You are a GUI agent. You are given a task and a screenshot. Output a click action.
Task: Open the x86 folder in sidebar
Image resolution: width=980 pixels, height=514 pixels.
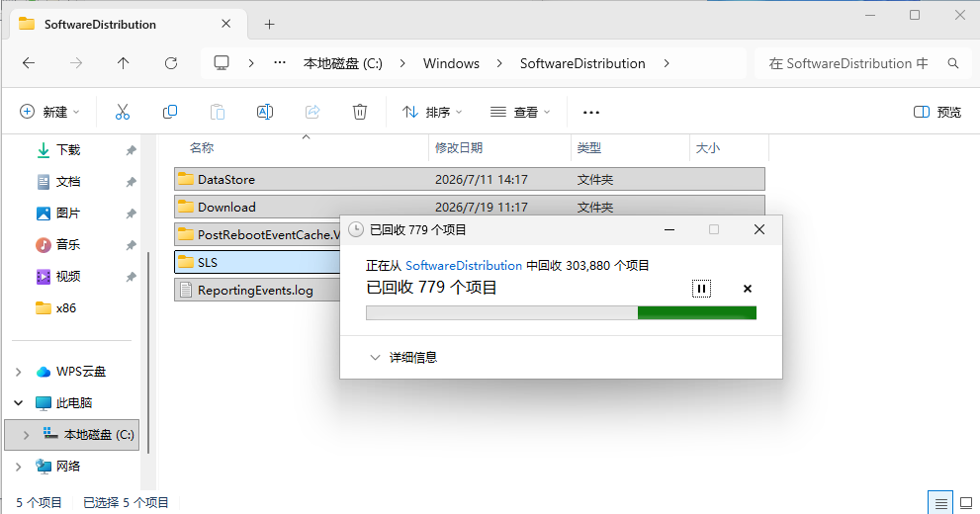click(65, 307)
